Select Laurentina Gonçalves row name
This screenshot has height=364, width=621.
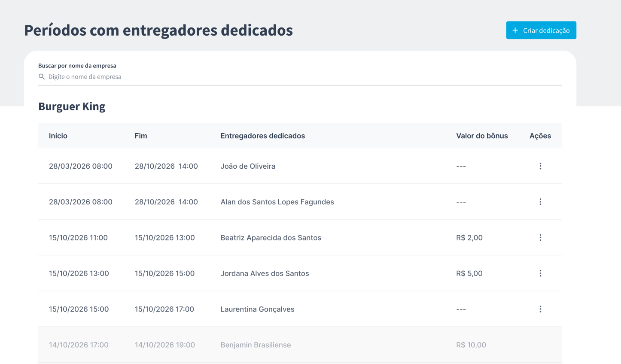coord(258,309)
